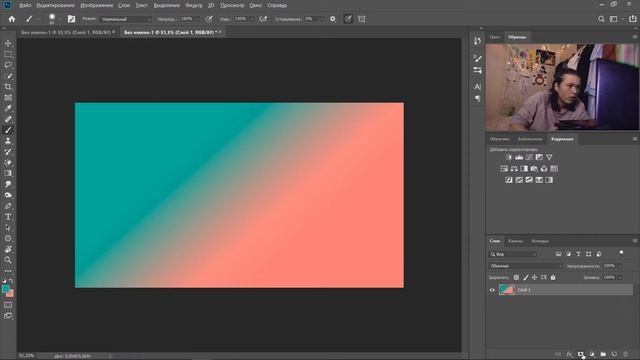
Task: Switch to the Каналы tab
Action: coord(515,241)
